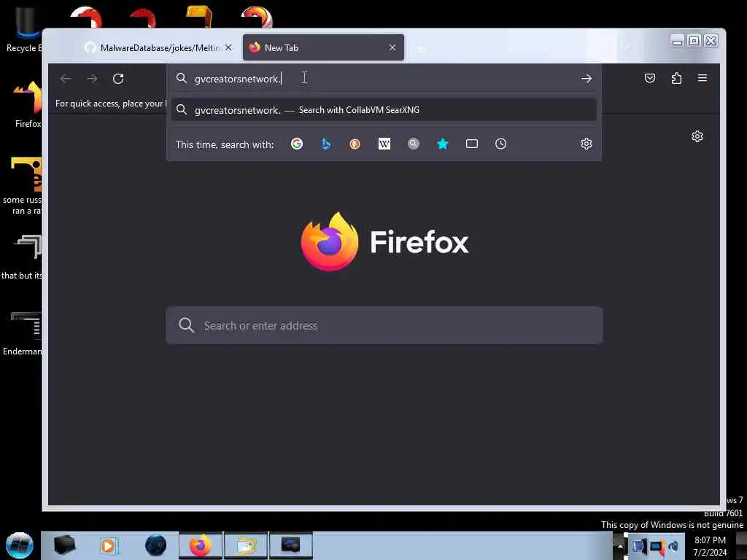This screenshot has height=560, width=747.
Task: Open the Extensions puzzle icon
Action: point(676,78)
